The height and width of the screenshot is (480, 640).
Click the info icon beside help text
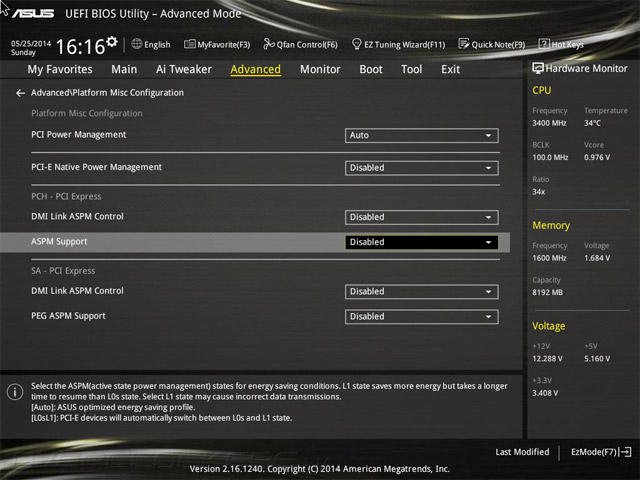pos(15,392)
